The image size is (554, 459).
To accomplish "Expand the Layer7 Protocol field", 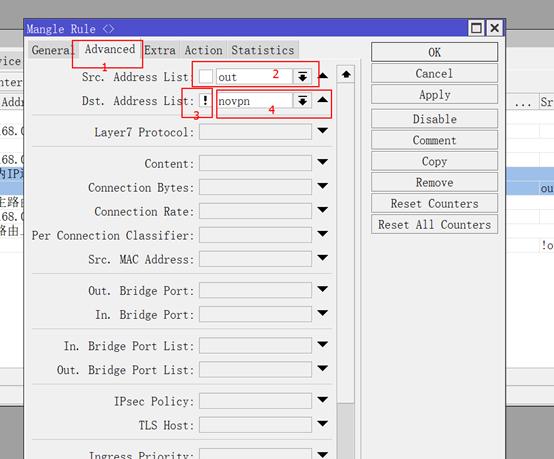I will (323, 131).
